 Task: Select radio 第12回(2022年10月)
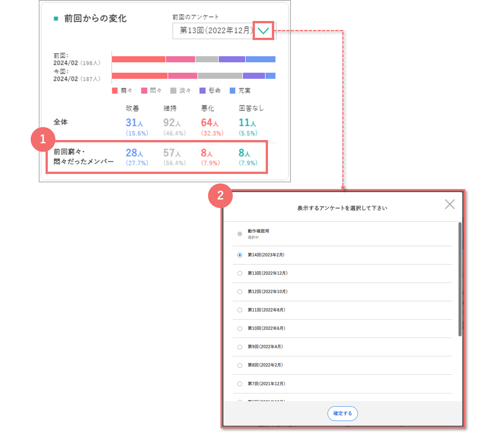pyautogui.click(x=240, y=291)
